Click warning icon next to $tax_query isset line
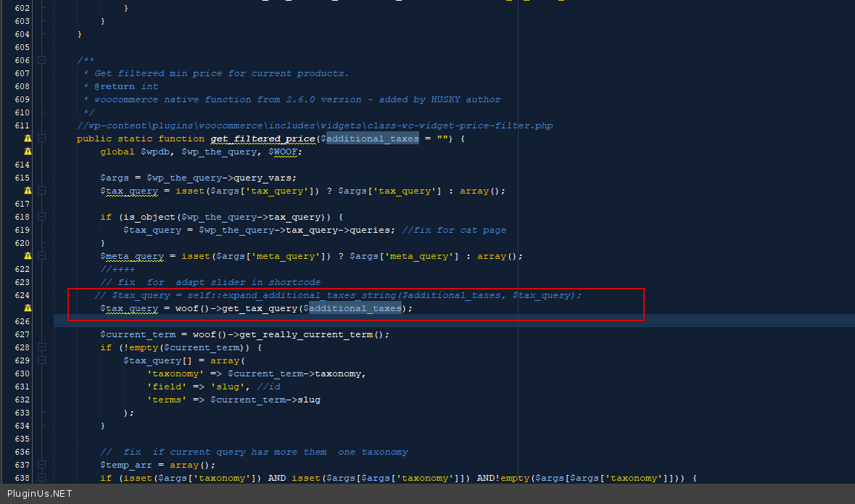The image size is (855, 504). click(x=28, y=191)
